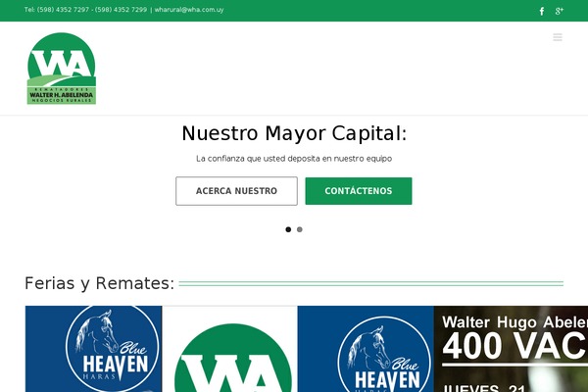
Task: Click the Nuestro Mayor Capital heading
Action: [x=294, y=133]
